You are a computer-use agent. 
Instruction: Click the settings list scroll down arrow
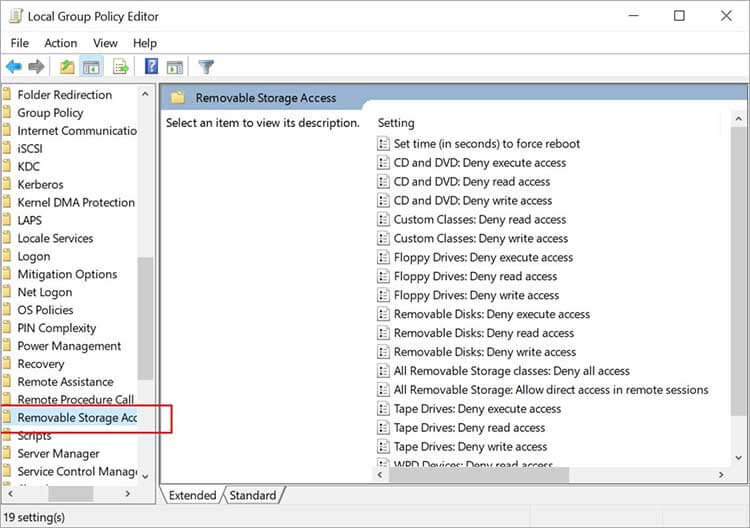coord(739,458)
